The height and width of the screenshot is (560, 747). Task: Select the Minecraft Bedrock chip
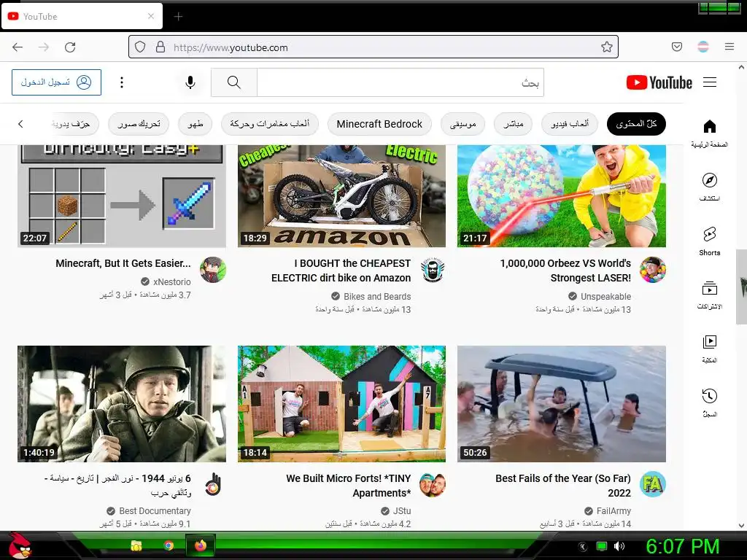[379, 124]
